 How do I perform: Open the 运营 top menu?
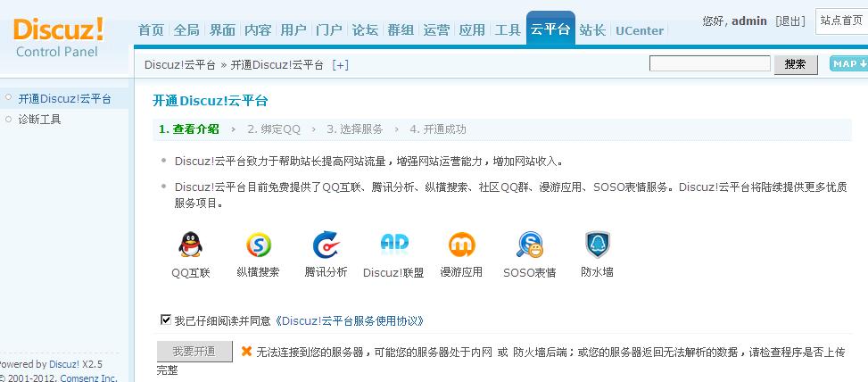click(x=436, y=29)
